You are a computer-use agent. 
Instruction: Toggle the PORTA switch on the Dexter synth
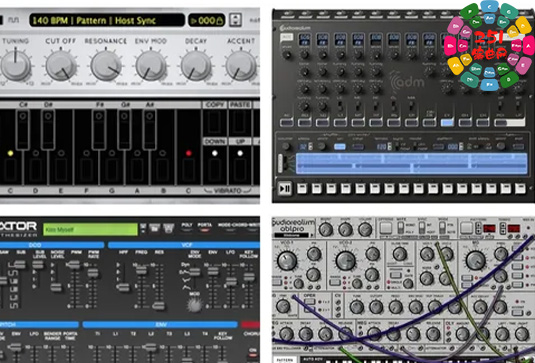pyautogui.click(x=204, y=231)
